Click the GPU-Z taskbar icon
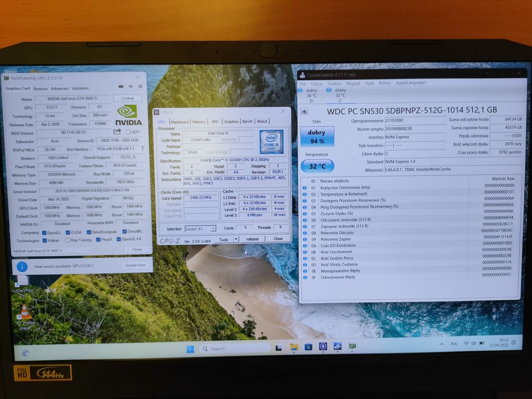This screenshot has width=532, height=399. (352, 346)
